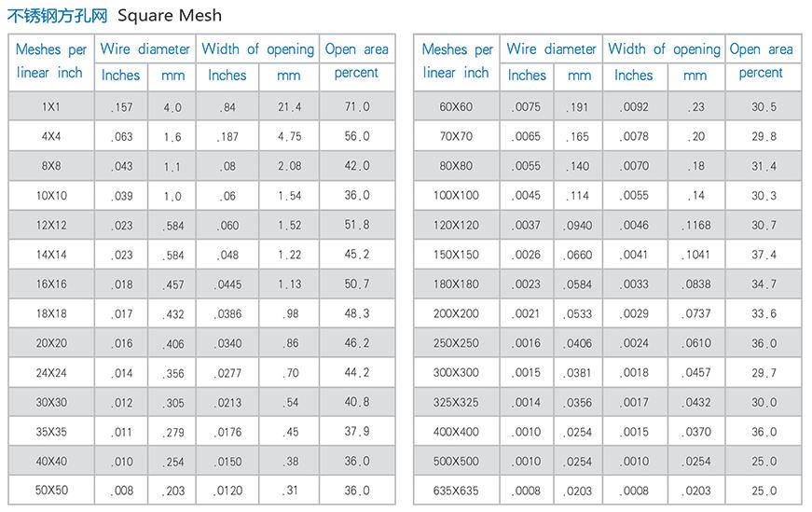Select the .157 wire diameter cell

(121, 106)
